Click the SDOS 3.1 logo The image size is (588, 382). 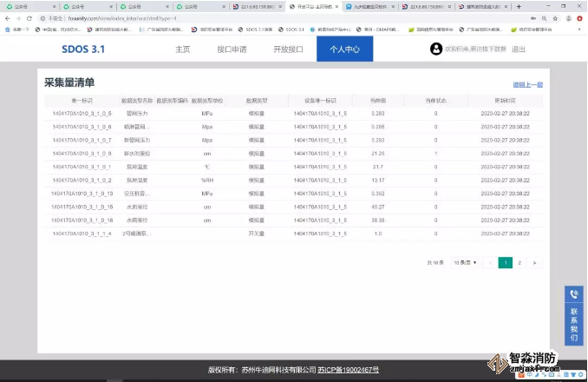[x=82, y=49]
